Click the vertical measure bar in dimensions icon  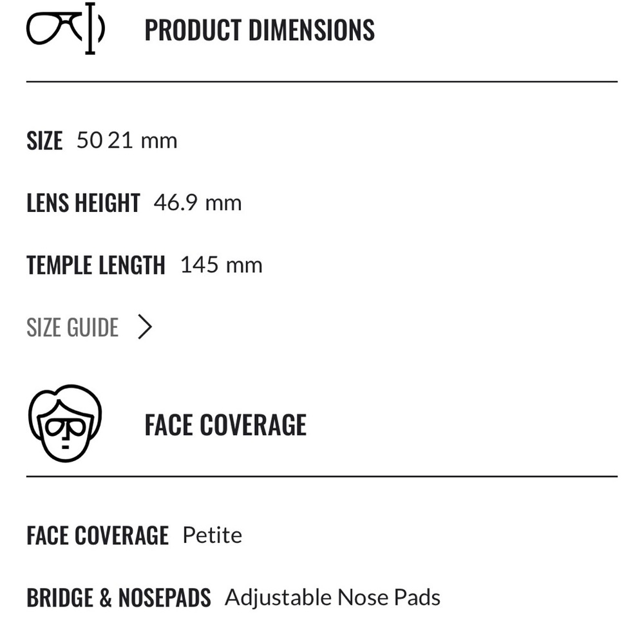click(90, 29)
